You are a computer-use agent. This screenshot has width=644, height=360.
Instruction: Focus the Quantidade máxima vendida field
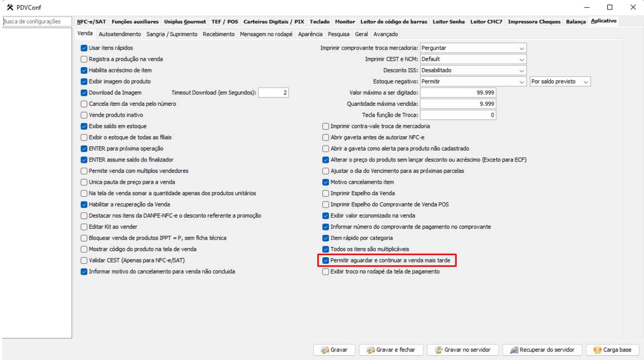point(458,104)
